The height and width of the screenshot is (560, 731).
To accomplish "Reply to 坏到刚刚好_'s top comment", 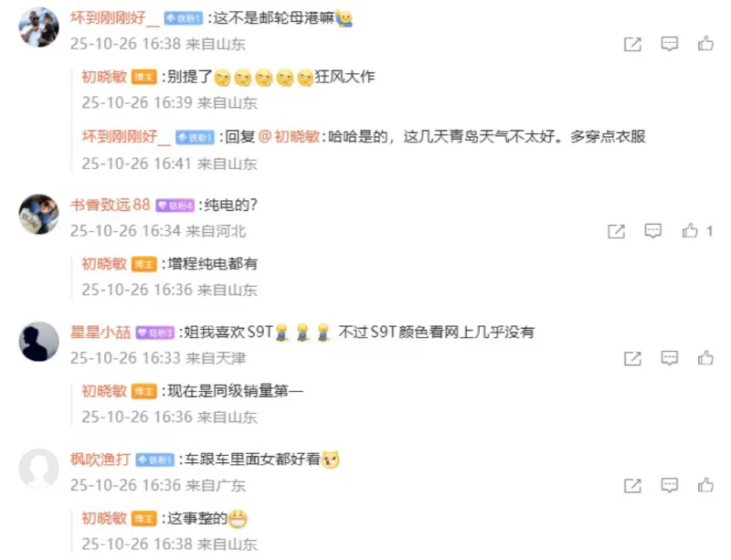I will click(670, 44).
